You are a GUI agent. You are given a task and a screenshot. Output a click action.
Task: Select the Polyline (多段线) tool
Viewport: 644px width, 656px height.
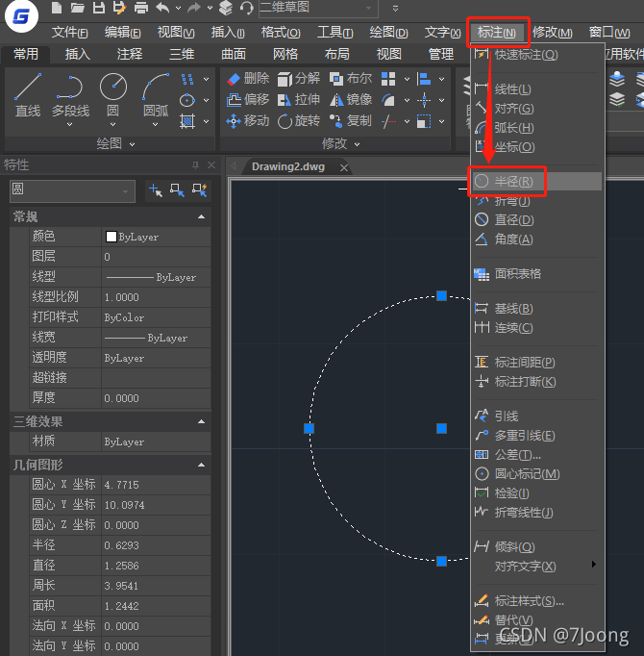tap(70, 95)
